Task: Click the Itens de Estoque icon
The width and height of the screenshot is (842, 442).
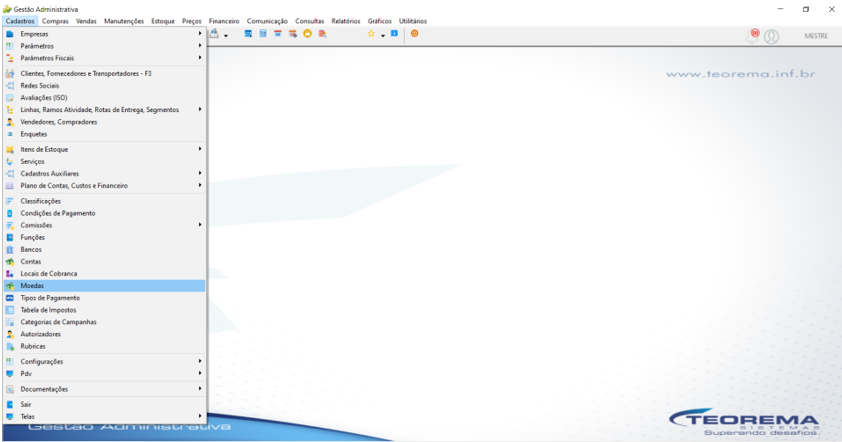Action: tap(10, 149)
